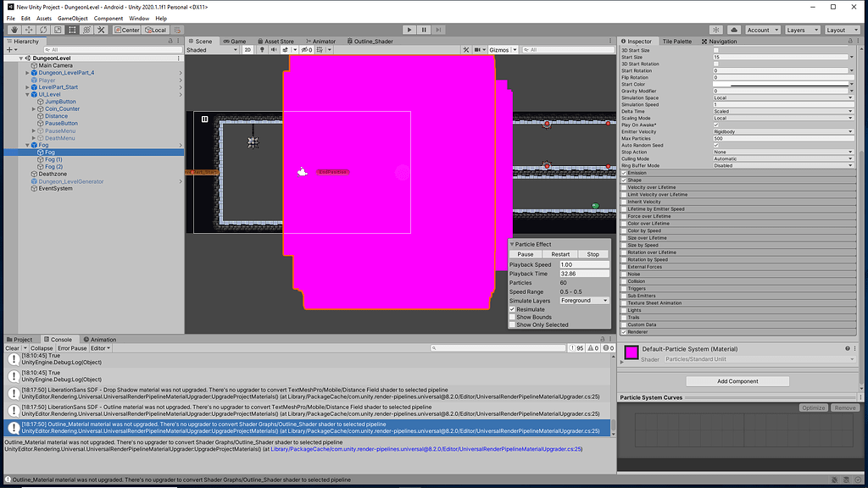Toggle scene lighting with the bulb icon
The height and width of the screenshot is (488, 868).
(263, 49)
